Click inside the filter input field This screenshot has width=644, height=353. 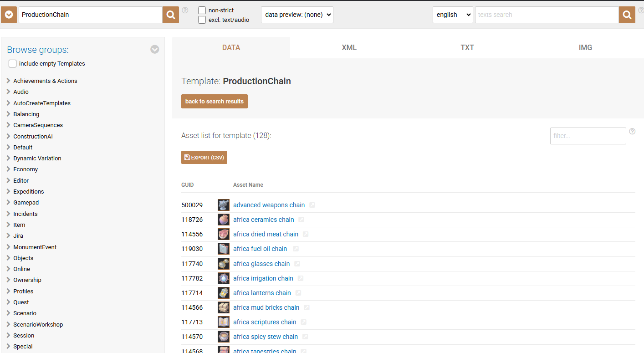(588, 136)
